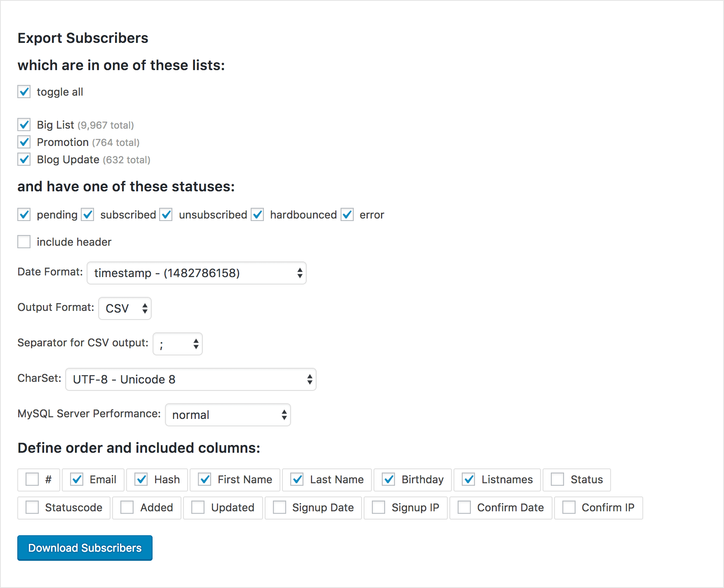
Task: Change MySQL Server Performance dropdown
Action: [x=228, y=415]
